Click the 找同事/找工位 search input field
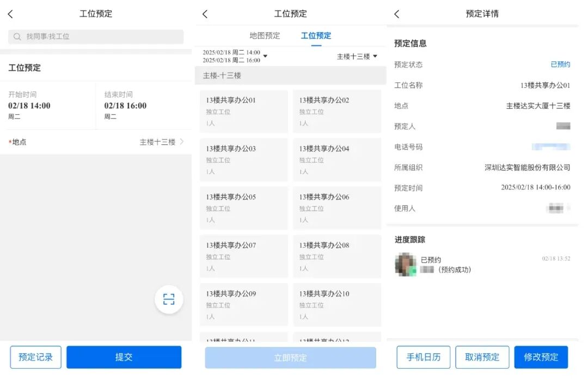 (96, 36)
